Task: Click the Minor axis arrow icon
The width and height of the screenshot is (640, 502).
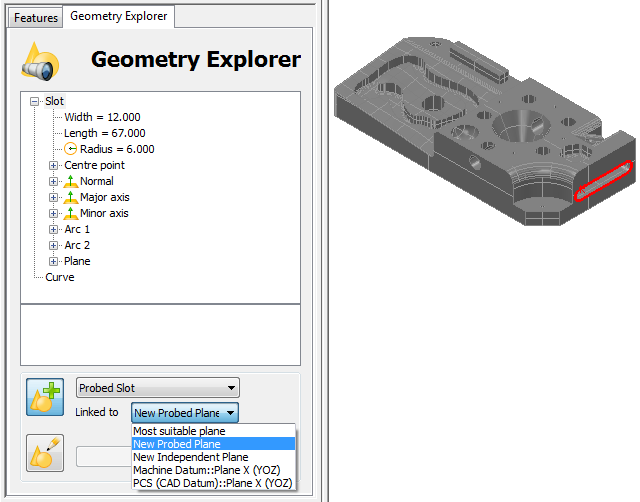Action: [x=71, y=213]
